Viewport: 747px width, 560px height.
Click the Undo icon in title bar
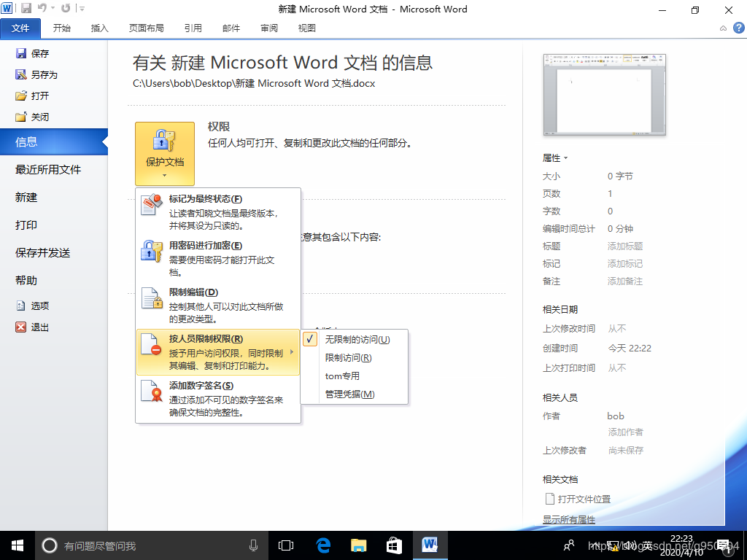pyautogui.click(x=42, y=8)
